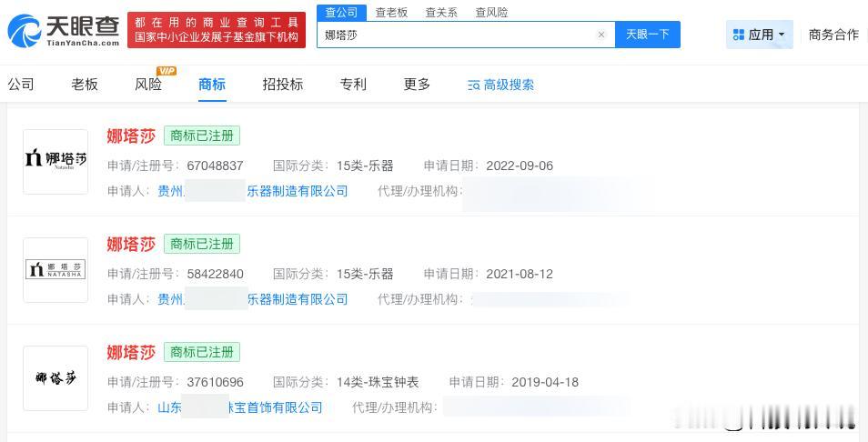868x442 pixels.
Task: Click the 商标已注册 badge for 2022-09-06 entry
Action: 202,136
